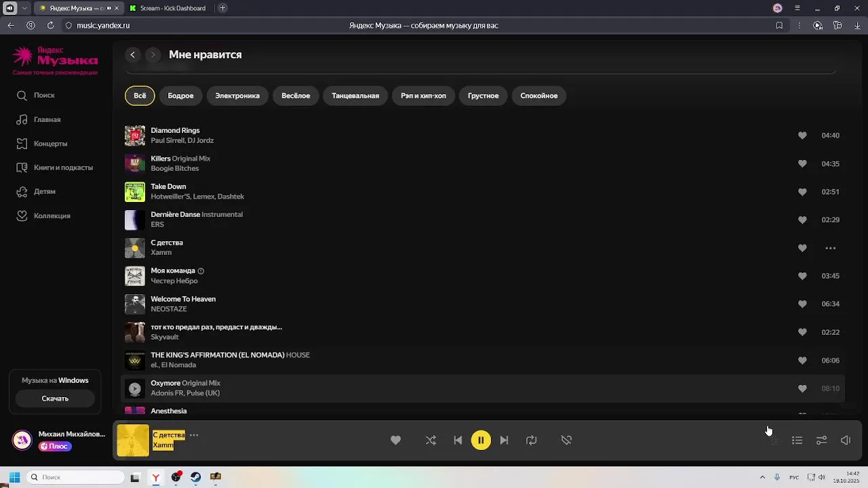Unlike THE KING'S AFFIRMATION track
Screen dimensions: 868x488
pos(802,361)
